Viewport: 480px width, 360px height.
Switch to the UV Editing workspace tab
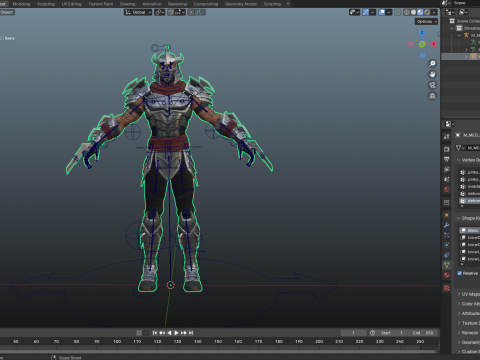tap(71, 4)
